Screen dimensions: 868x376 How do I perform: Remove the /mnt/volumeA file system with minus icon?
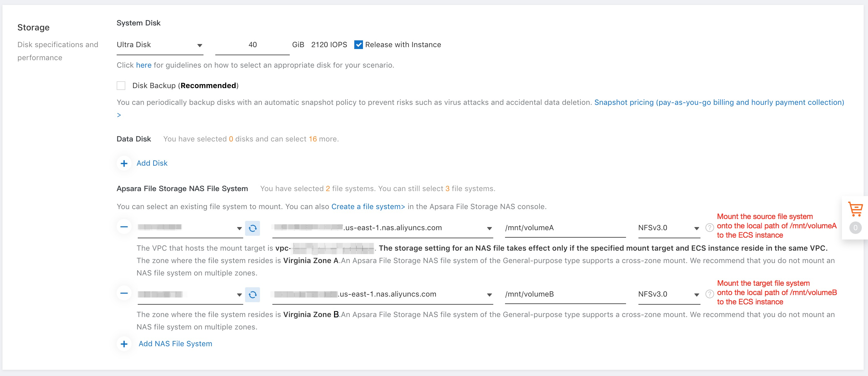124,227
